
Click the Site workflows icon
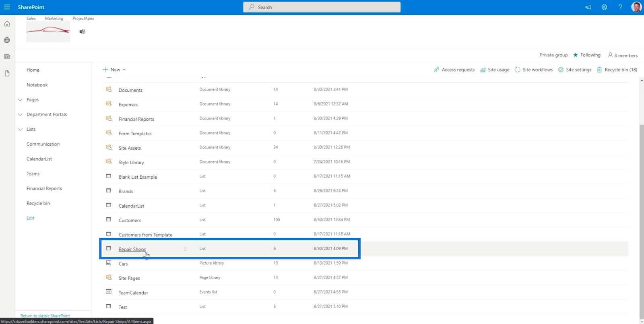tap(518, 70)
